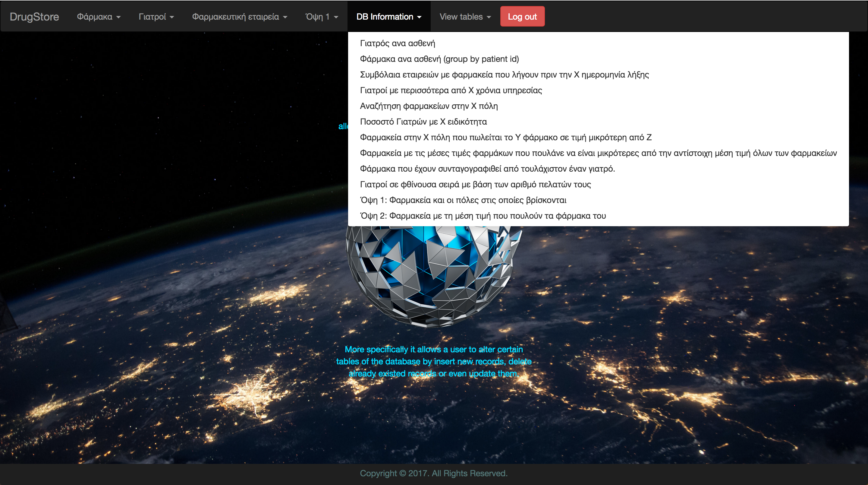
Task: Choose Όψη 2: Φαρμακεία με τη μέση τιμή
Action: point(483,216)
